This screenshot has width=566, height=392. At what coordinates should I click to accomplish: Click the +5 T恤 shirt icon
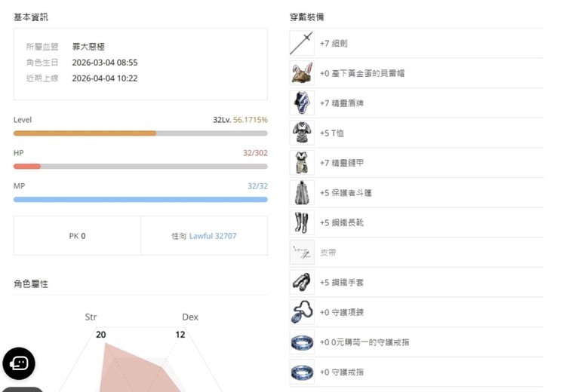point(302,133)
